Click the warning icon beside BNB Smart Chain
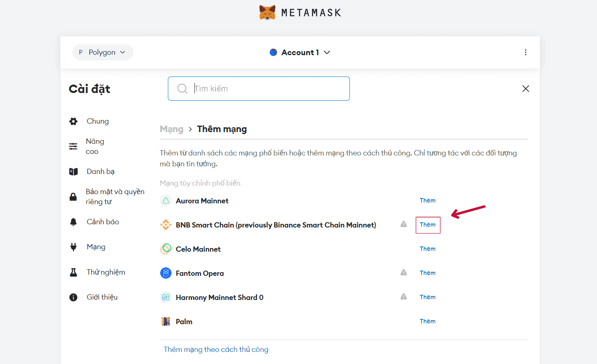This screenshot has height=364, width=597. [x=403, y=224]
